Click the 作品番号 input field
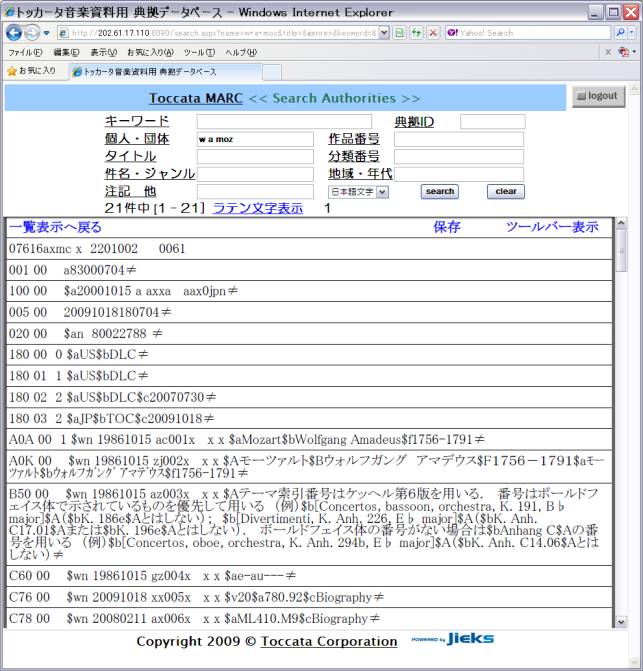Viewport: 643px width, 671px height. coord(459,140)
